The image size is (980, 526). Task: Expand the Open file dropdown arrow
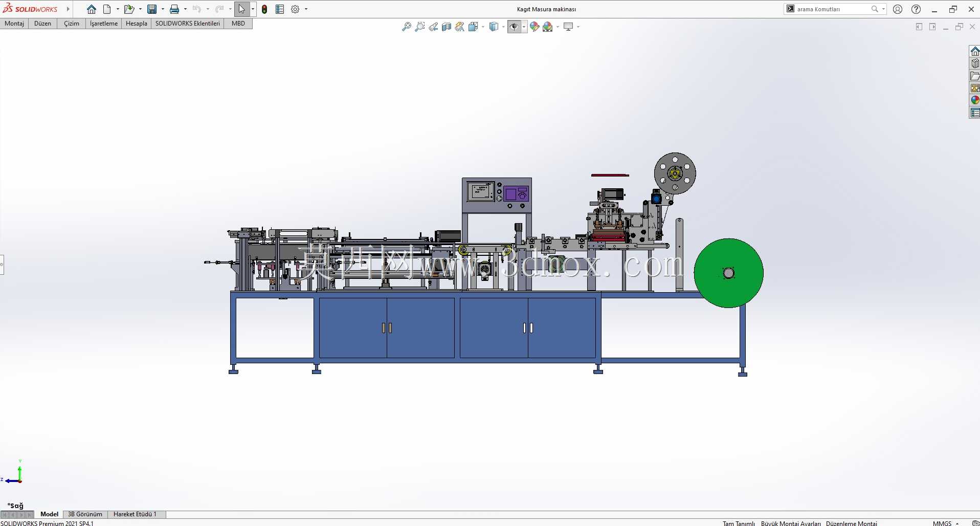140,9
